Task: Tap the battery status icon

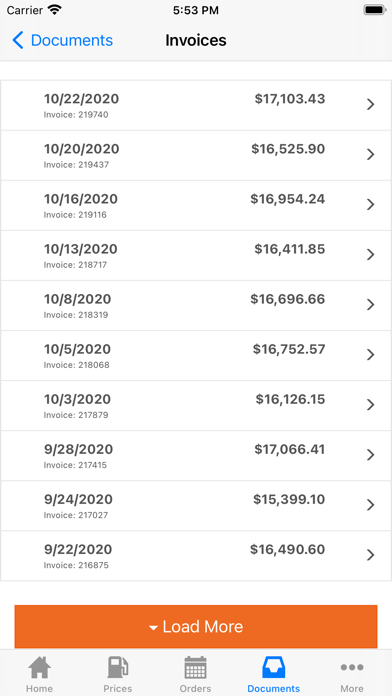Action: [375, 10]
